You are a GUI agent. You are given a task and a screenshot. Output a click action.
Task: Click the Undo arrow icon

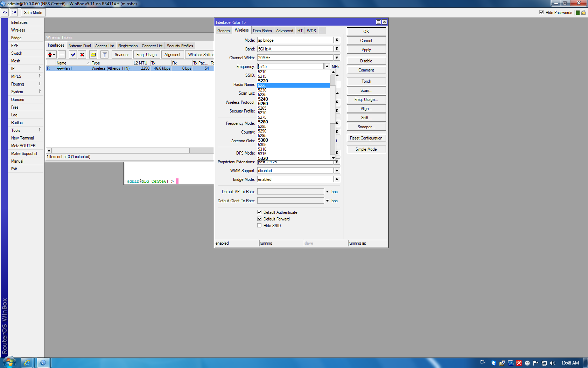[x=5, y=12]
